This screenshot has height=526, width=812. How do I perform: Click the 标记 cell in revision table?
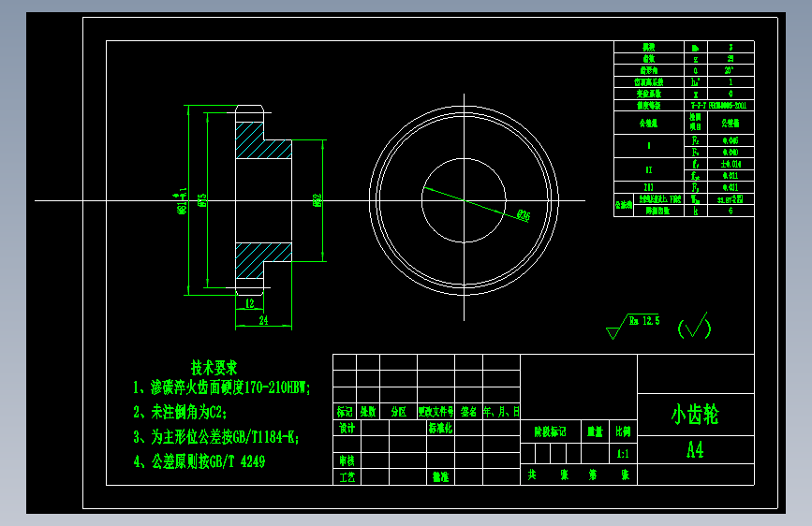coord(345,412)
